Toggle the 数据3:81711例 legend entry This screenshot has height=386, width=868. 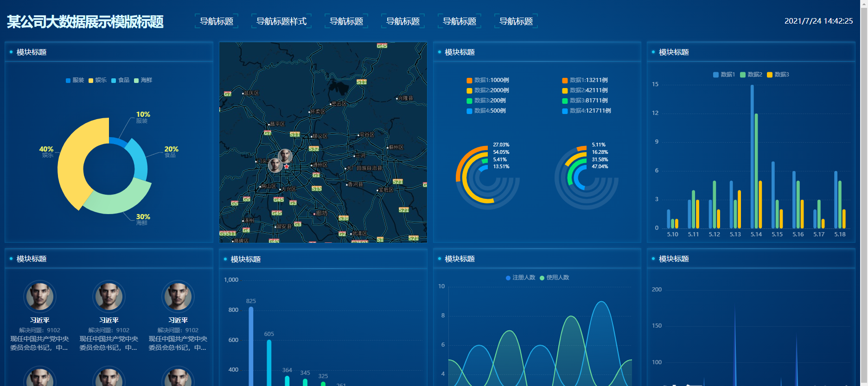585,101
